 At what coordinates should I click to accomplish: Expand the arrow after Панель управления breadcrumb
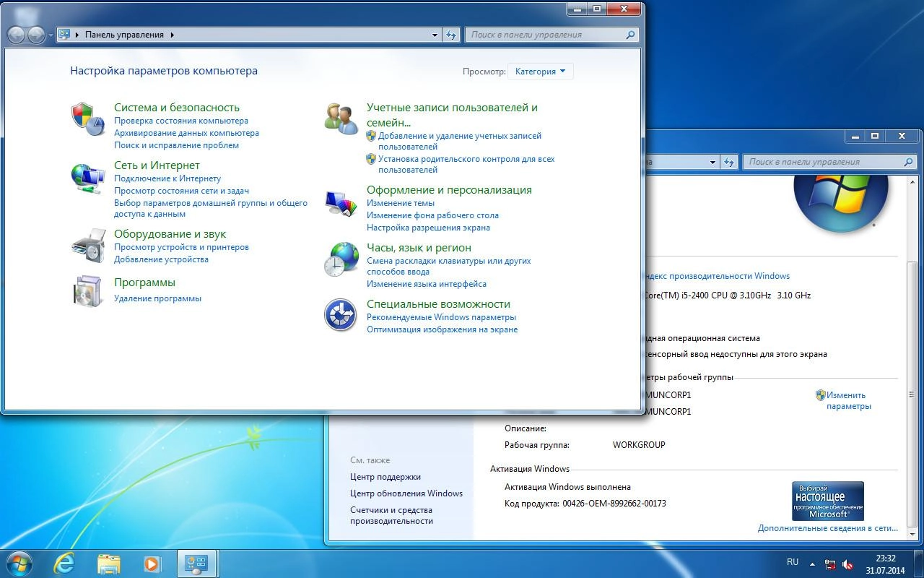173,35
